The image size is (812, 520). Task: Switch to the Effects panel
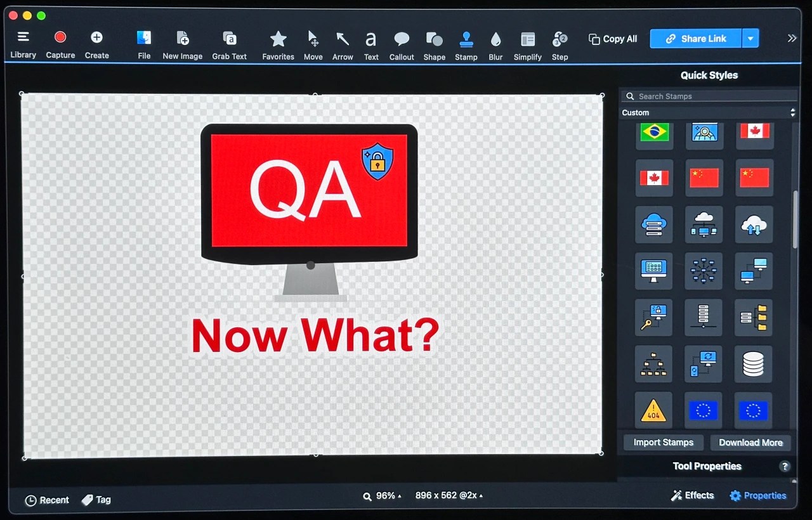(692, 495)
